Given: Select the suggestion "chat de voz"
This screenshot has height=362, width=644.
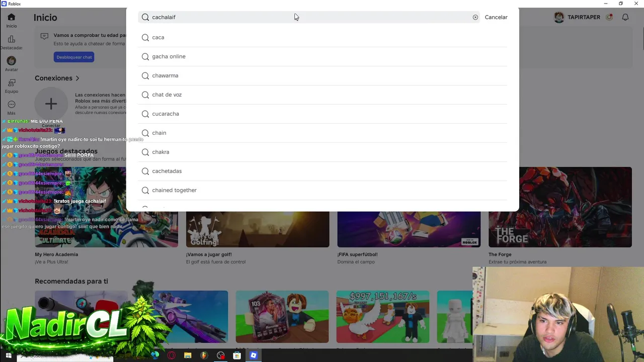Looking at the screenshot, I should [323, 95].
